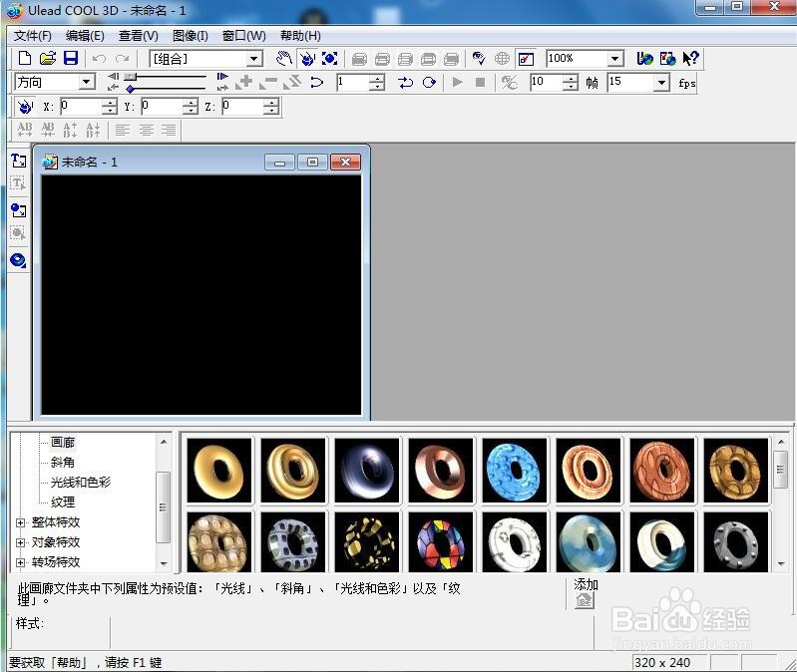Click the Reverse animation icon

coord(292,83)
